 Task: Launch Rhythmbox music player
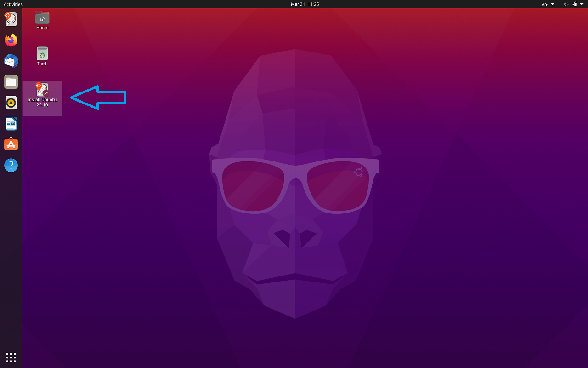coord(11,103)
